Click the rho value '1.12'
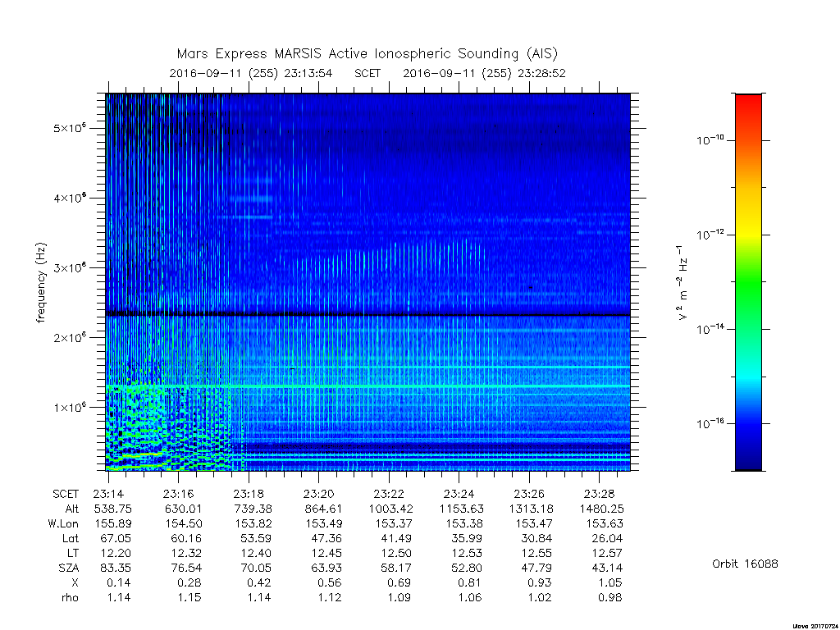This screenshot has height=630, width=840. [330, 597]
